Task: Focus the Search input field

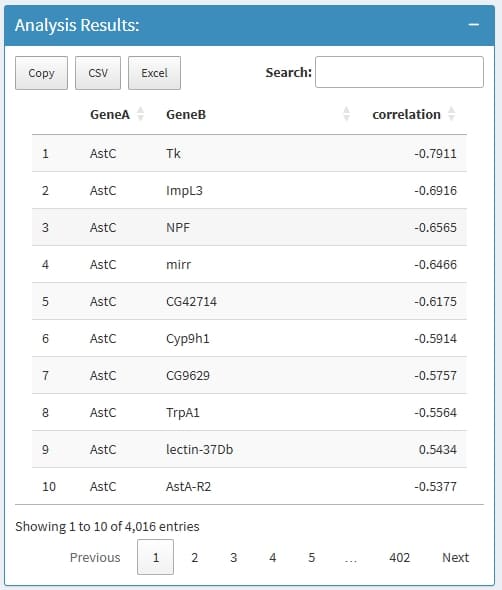Action: tap(399, 72)
